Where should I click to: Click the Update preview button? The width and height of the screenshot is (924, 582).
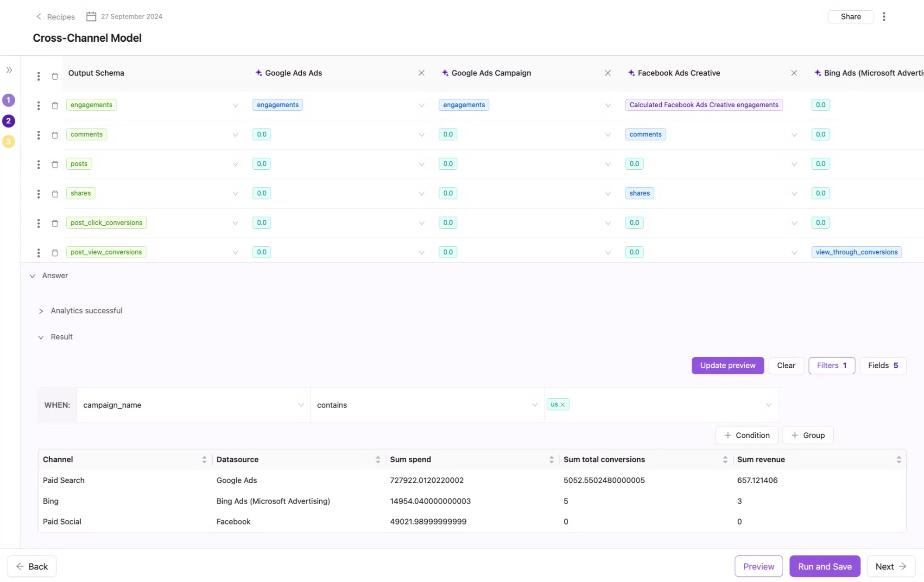728,365
